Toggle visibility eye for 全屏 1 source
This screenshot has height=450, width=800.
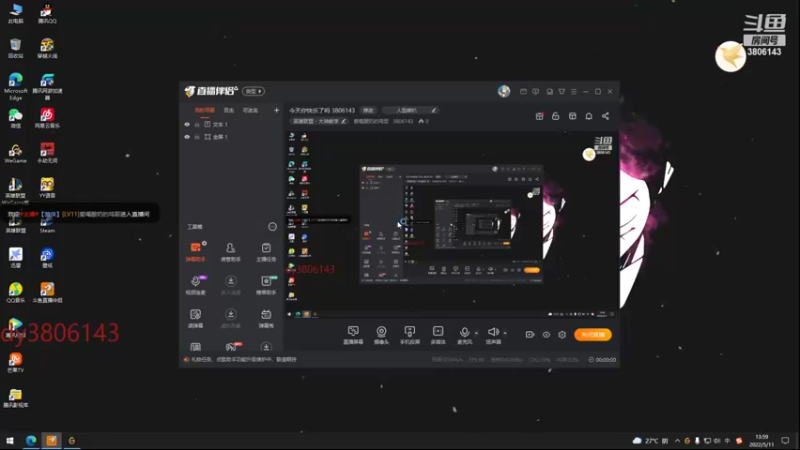[x=187, y=137]
